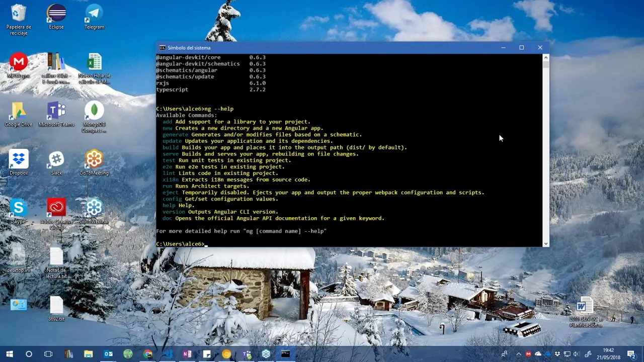Click the console scrollbar down arrow
This screenshot has width=644, height=362.
(546, 243)
